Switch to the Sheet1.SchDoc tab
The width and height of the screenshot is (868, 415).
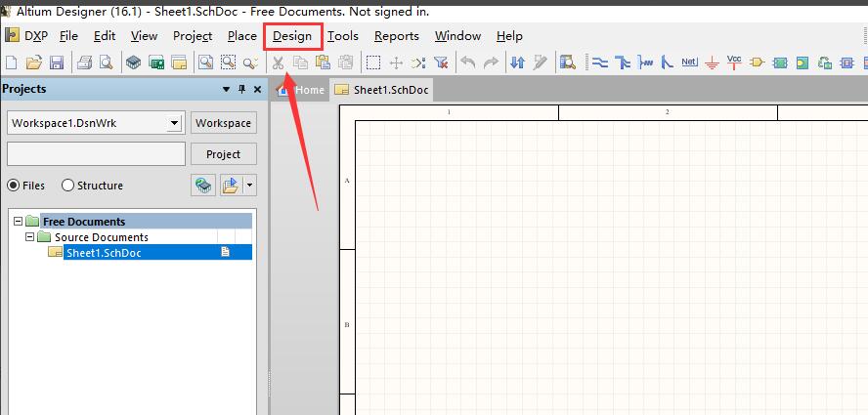coord(382,90)
